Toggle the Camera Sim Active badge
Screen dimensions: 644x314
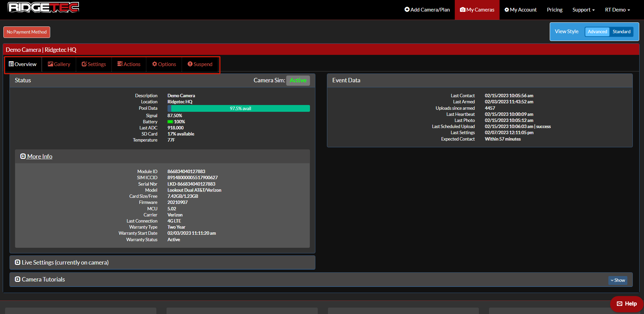coord(298,81)
